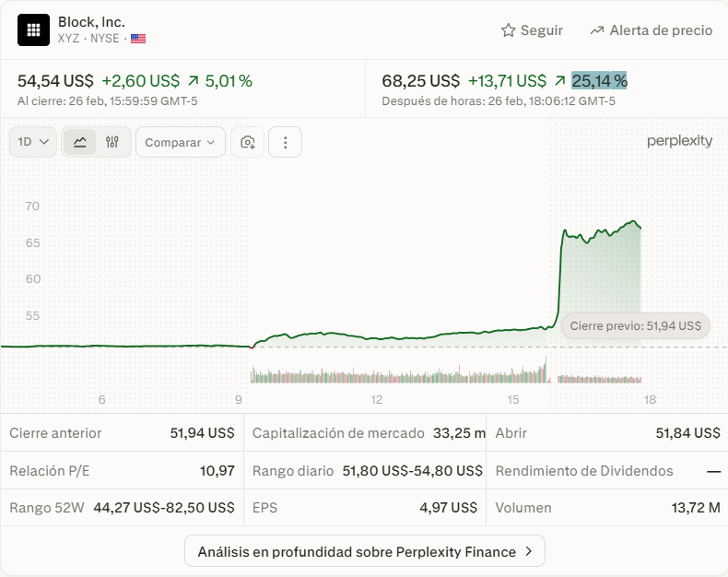The width and height of the screenshot is (728, 577).
Task: Click the after-hours peak of the price line
Action: coord(633,222)
